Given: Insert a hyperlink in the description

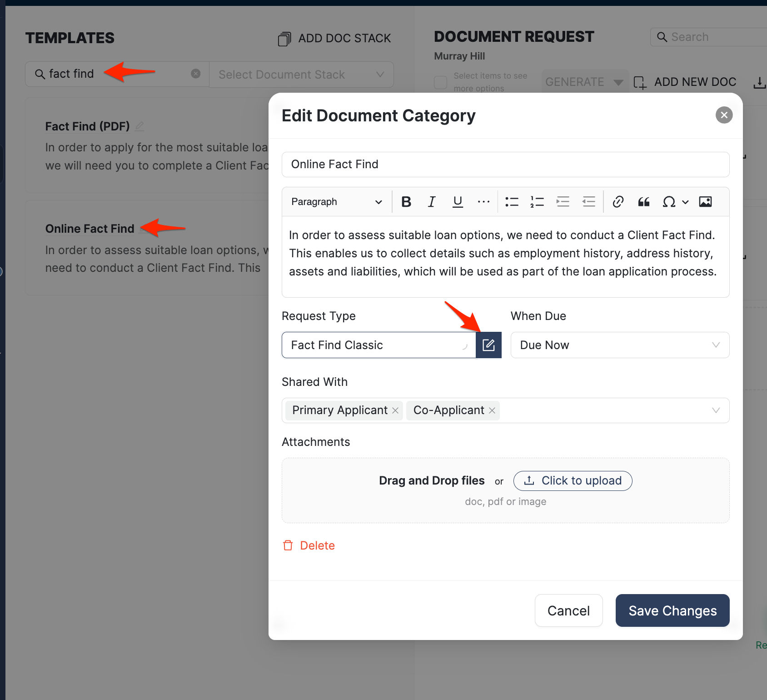Looking at the screenshot, I should pos(618,202).
